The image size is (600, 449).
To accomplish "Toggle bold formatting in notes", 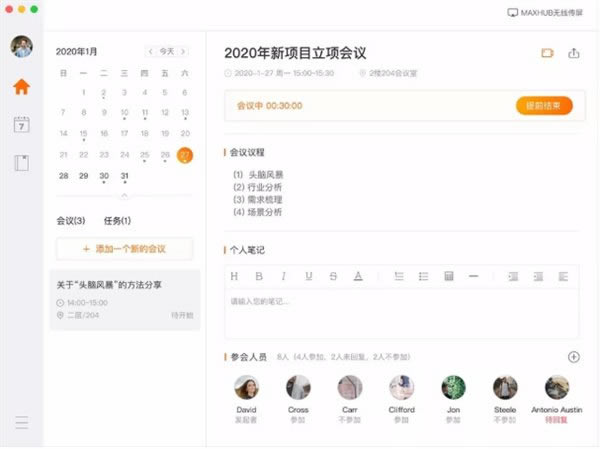I will coord(259,276).
